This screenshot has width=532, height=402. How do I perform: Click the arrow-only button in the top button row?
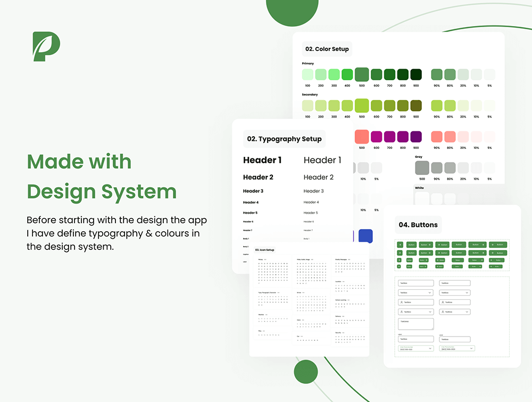(x=400, y=245)
